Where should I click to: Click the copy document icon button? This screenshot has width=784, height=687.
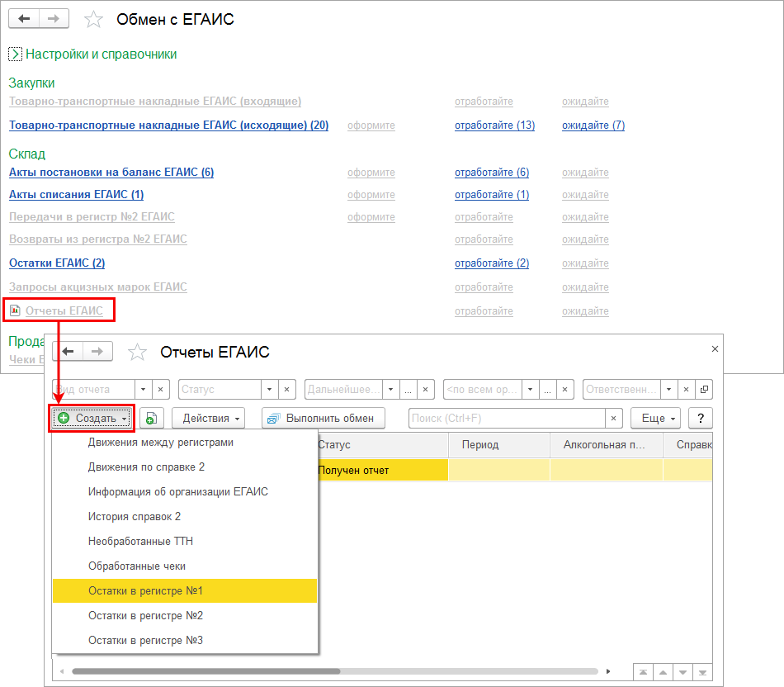(x=152, y=419)
